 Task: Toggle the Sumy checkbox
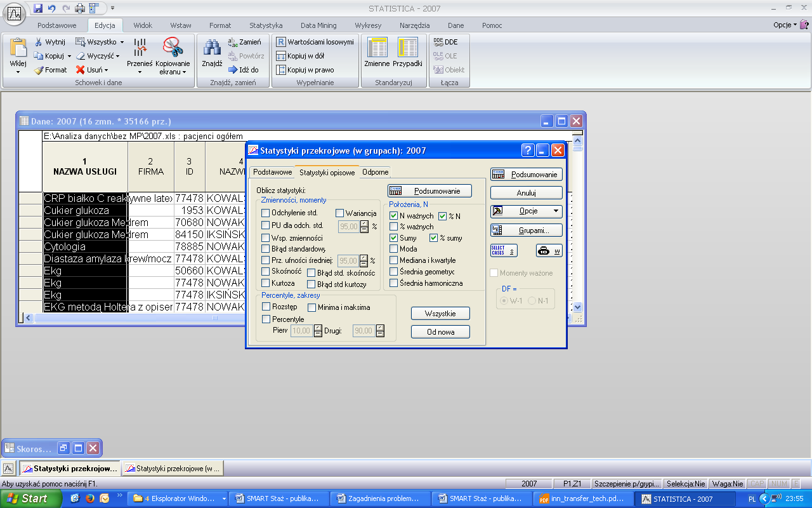393,238
